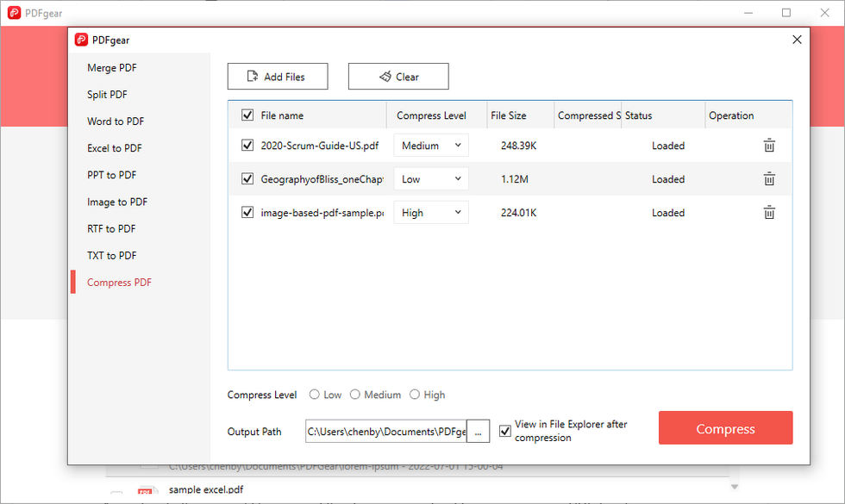The image size is (845, 504).
Task: Delete 2020-Scrum-Guide-US.pdf using its trash icon
Action: (769, 145)
